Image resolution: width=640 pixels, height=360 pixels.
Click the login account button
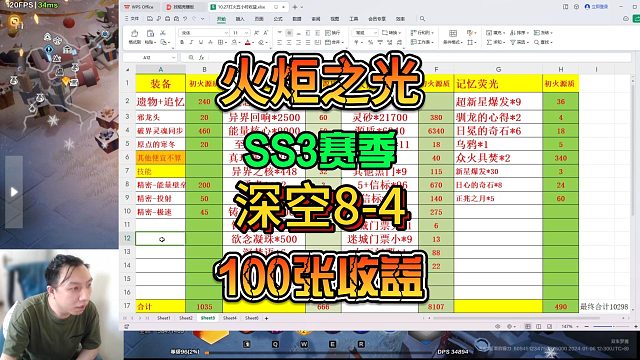pyautogui.click(x=596, y=7)
